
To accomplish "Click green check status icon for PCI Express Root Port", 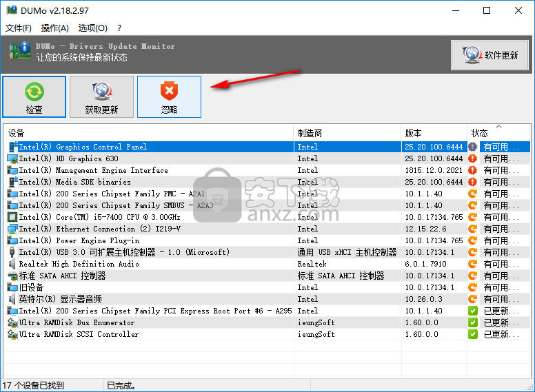I will [472, 311].
